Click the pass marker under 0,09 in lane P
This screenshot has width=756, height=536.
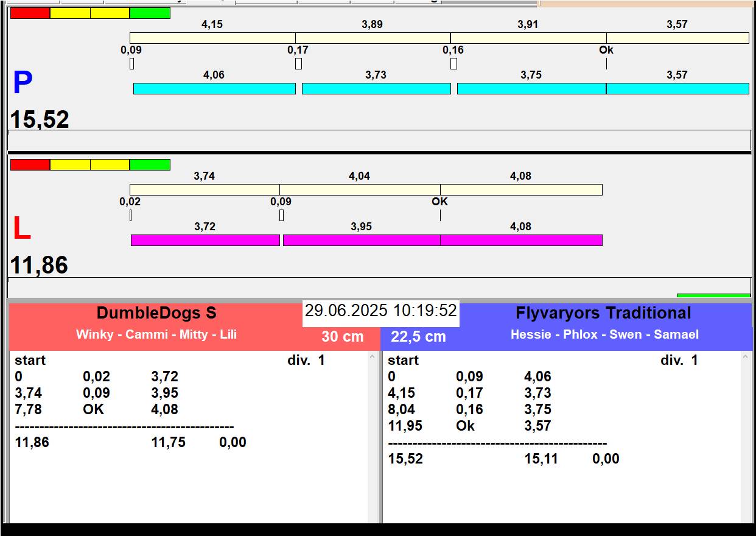point(131,63)
